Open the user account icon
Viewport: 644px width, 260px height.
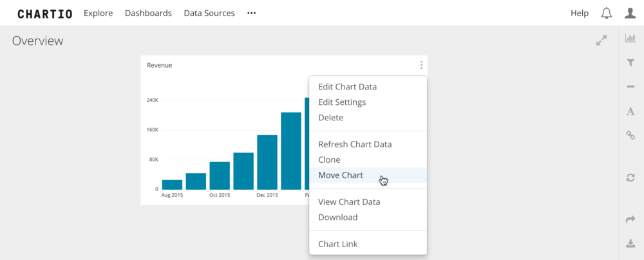point(630,13)
